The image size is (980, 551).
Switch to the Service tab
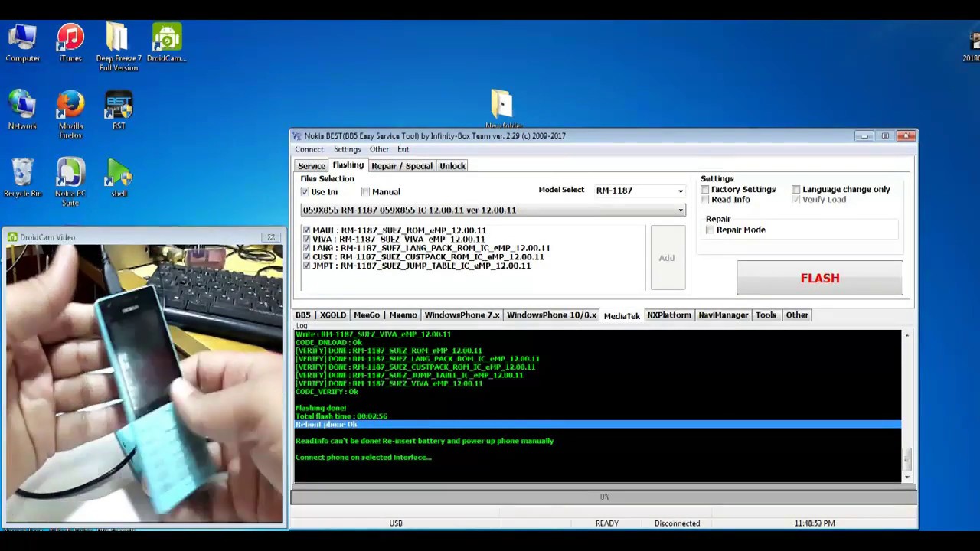[x=312, y=166]
